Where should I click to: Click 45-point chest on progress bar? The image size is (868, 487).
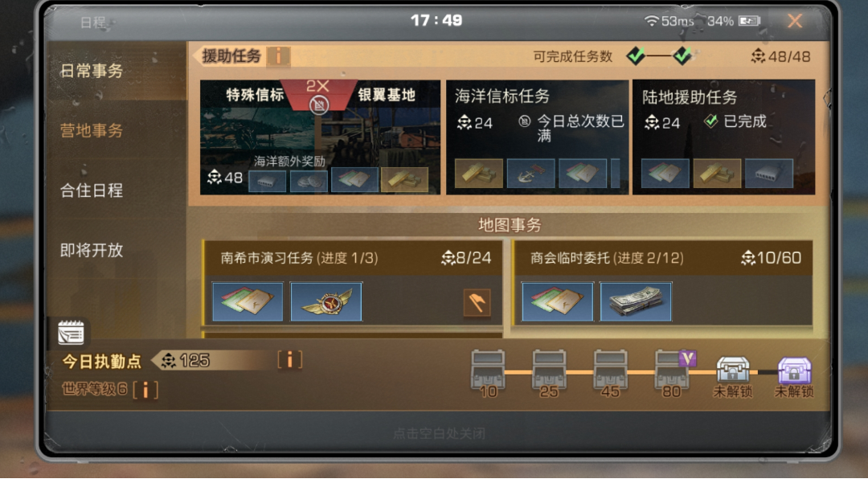(x=610, y=374)
